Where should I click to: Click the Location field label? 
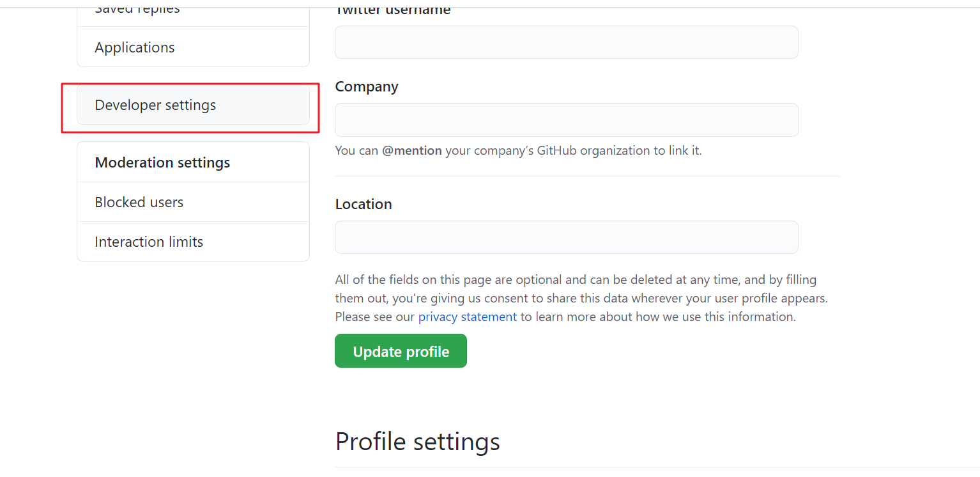(364, 204)
